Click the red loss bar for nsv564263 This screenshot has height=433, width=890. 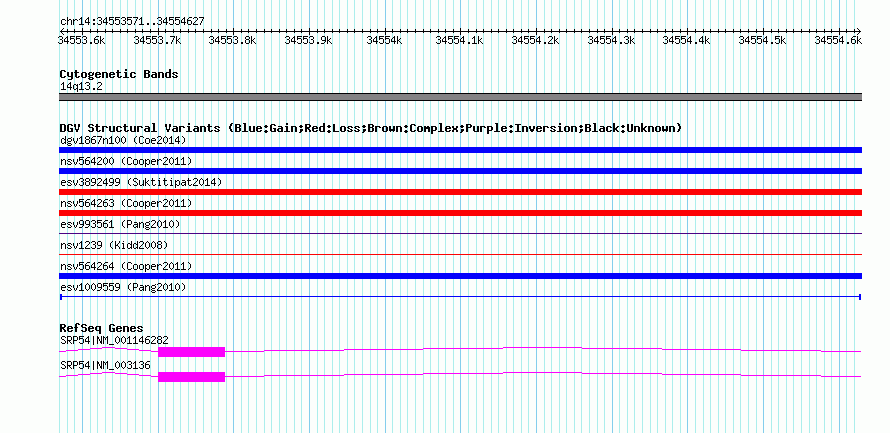[x=460, y=213]
